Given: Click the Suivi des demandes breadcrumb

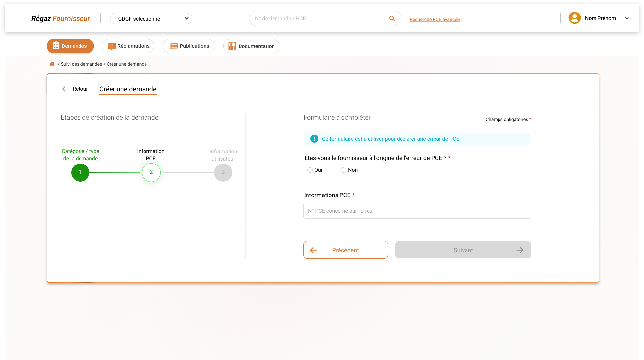Looking at the screenshot, I should [x=81, y=64].
